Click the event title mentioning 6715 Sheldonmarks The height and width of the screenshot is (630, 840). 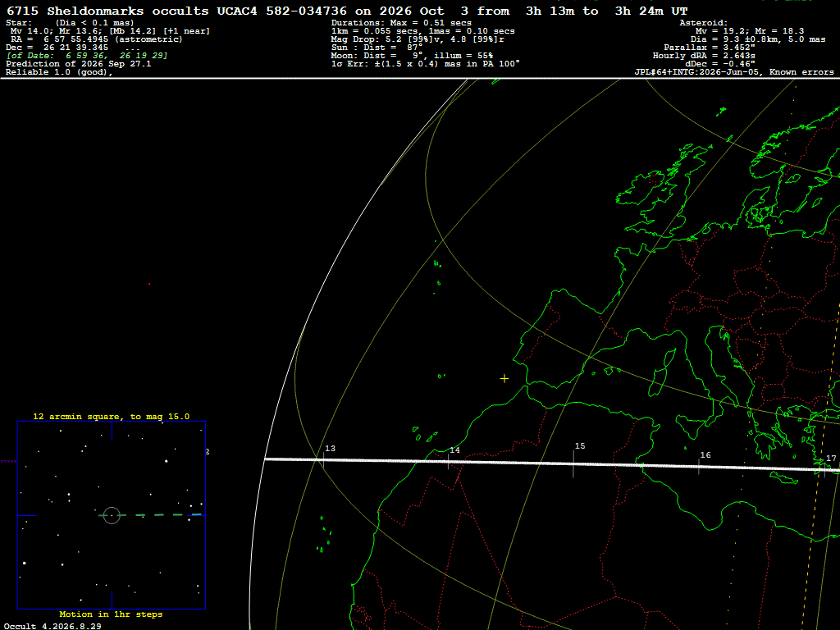coord(347,11)
